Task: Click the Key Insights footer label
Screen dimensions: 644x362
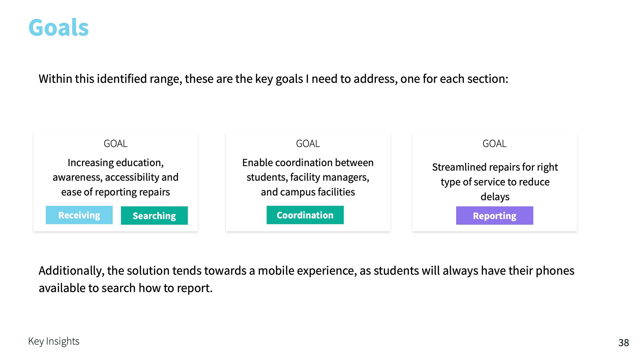Action: tap(54, 341)
